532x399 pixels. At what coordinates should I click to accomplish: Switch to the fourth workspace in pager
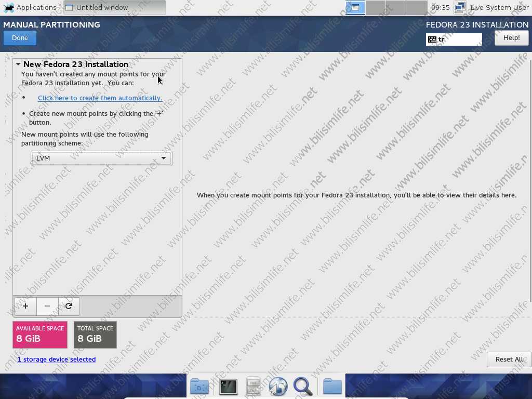[x=416, y=7]
